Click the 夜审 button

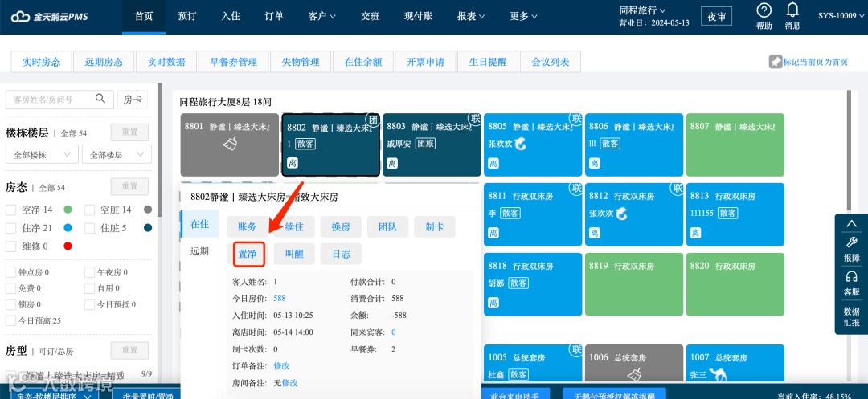(x=716, y=17)
